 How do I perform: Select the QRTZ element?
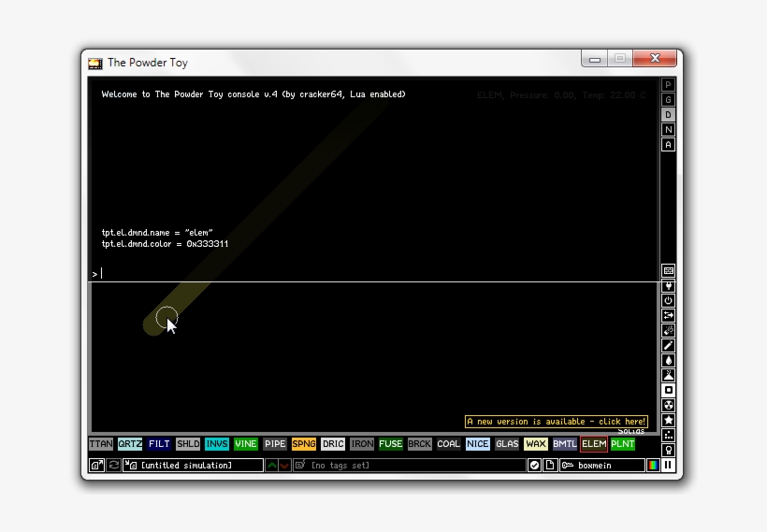130,444
